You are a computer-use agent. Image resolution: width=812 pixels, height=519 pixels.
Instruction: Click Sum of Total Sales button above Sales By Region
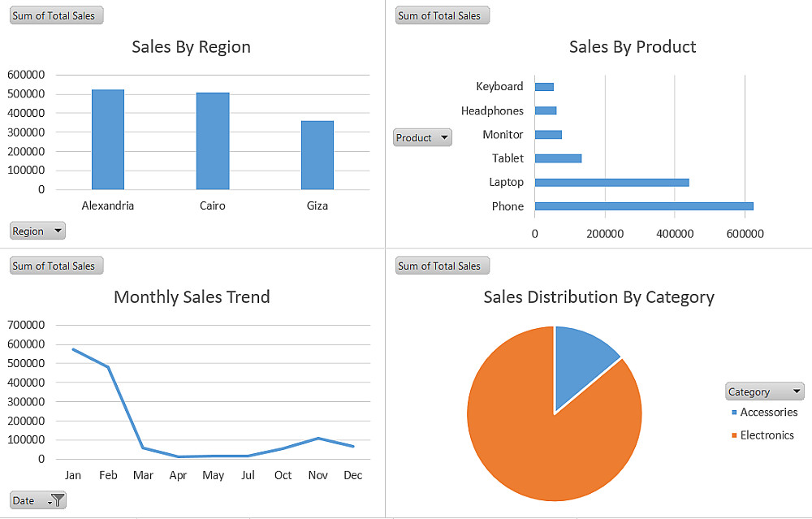57,15
